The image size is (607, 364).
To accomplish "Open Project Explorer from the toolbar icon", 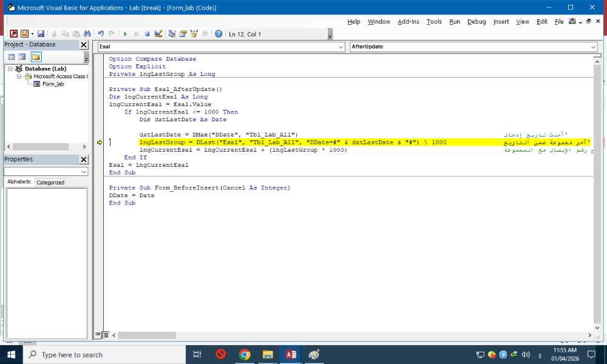I will pyautogui.click(x=172, y=34).
